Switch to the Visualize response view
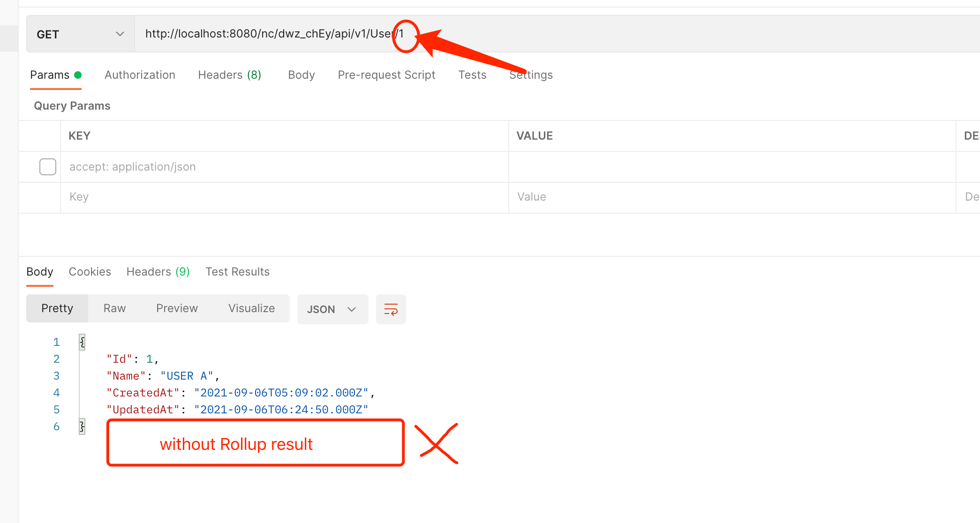The image size is (980, 523). 251,308
